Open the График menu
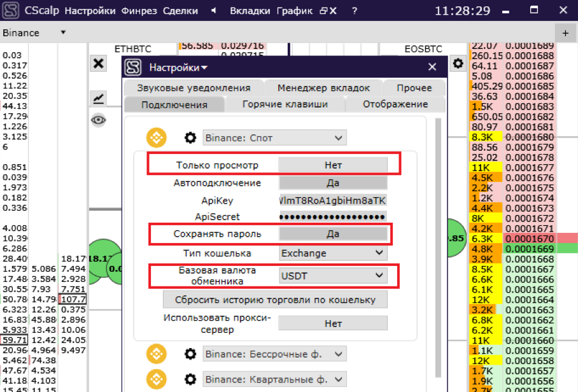The width and height of the screenshot is (578, 392). pyautogui.click(x=295, y=11)
